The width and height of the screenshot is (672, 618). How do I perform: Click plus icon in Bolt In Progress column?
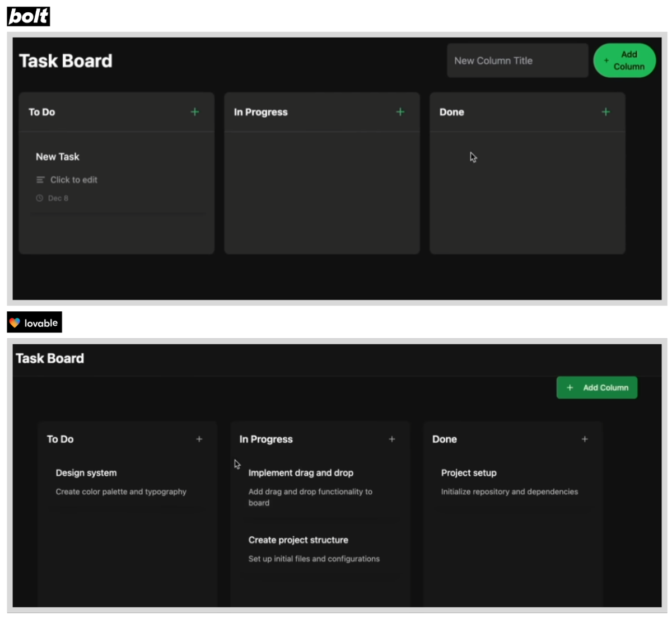400,112
